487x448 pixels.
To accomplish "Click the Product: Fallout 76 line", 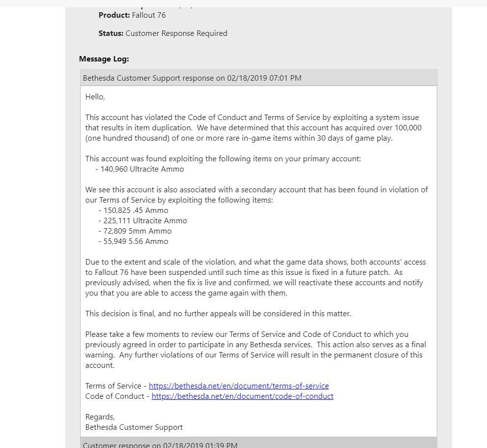I will tap(132, 15).
